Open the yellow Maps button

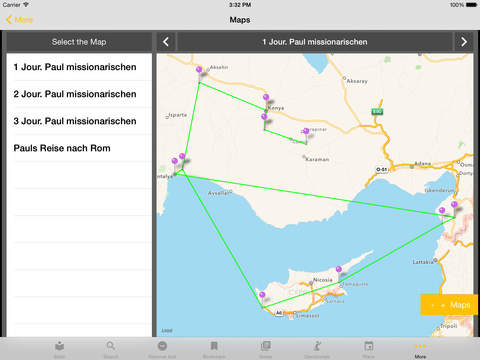(x=449, y=305)
